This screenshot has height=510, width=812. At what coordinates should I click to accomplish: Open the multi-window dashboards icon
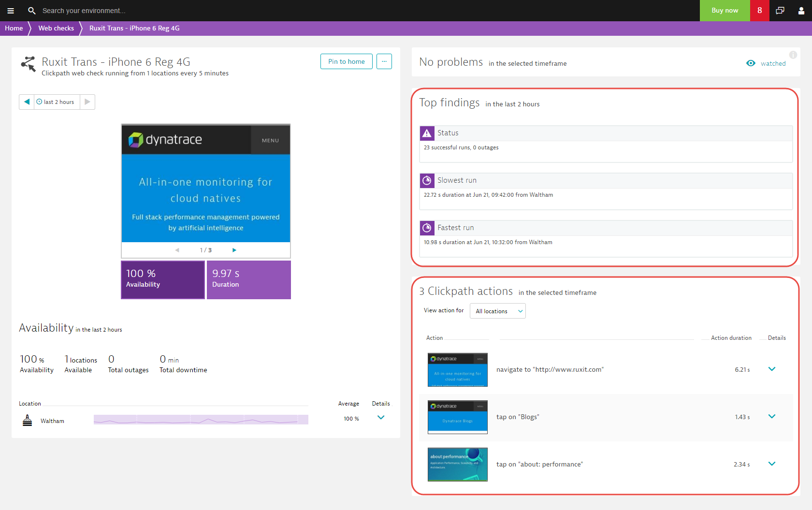pyautogui.click(x=780, y=11)
